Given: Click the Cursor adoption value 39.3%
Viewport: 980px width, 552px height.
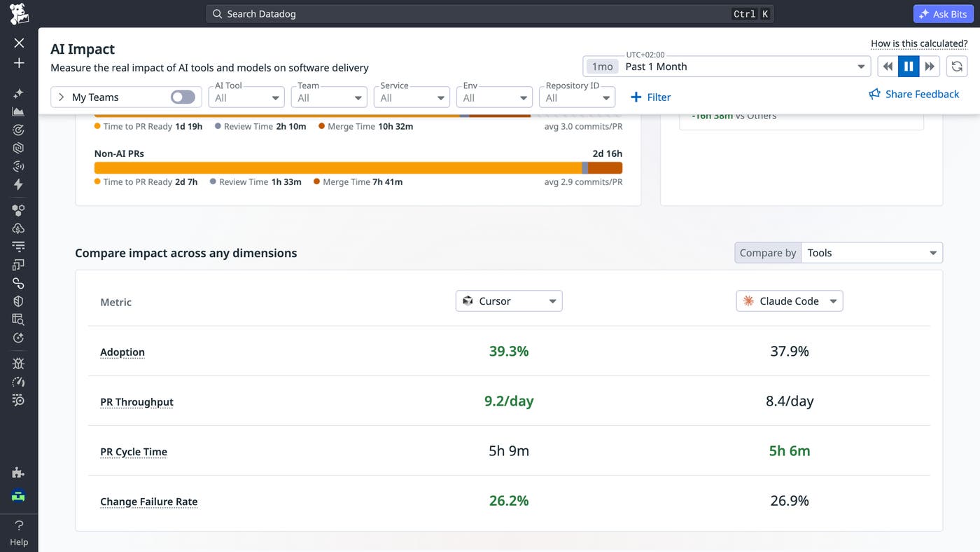Looking at the screenshot, I should click(509, 351).
